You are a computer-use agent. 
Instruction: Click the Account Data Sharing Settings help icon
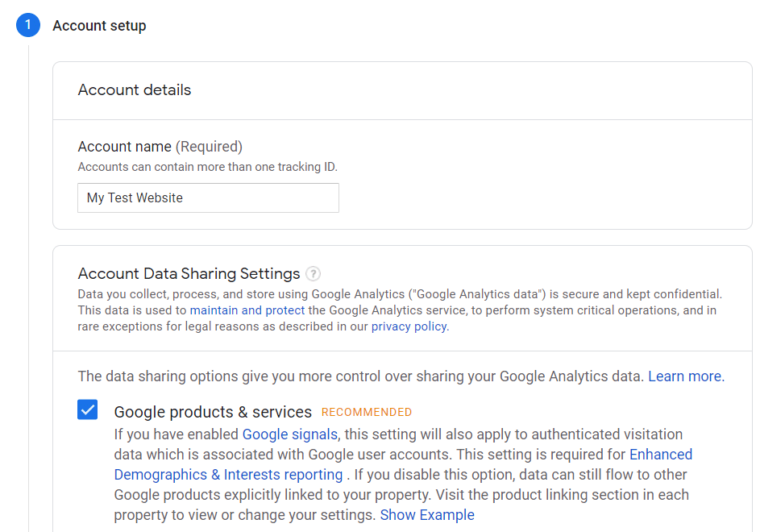(314, 273)
